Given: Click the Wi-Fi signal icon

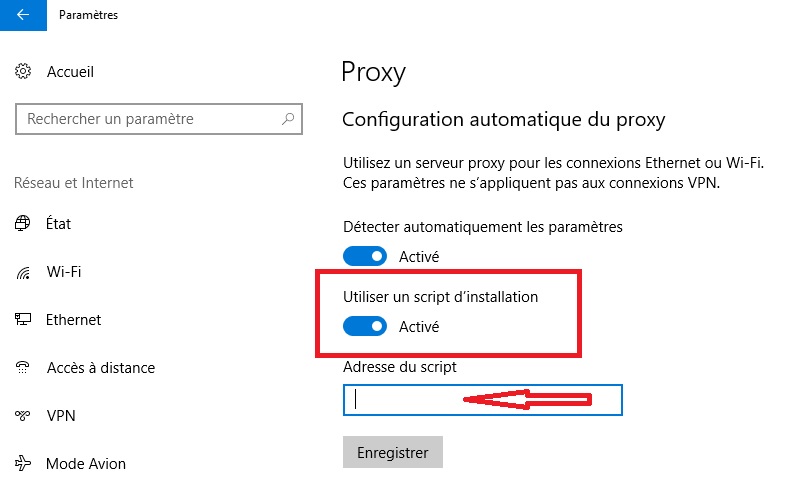Looking at the screenshot, I should pyautogui.click(x=23, y=273).
